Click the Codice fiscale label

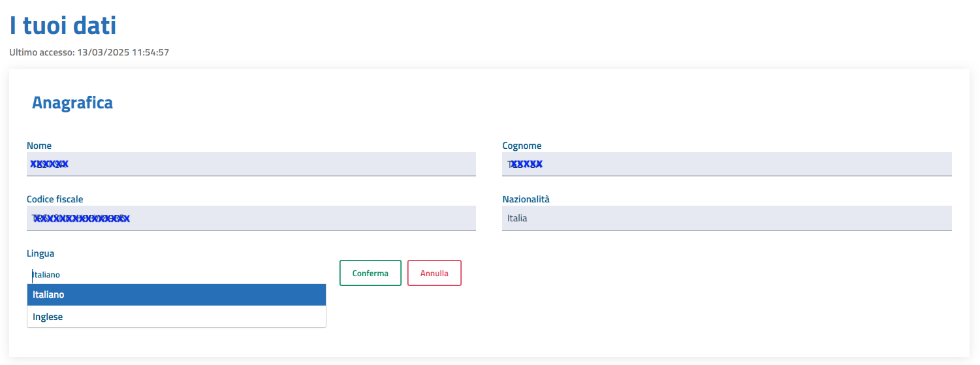(55, 199)
